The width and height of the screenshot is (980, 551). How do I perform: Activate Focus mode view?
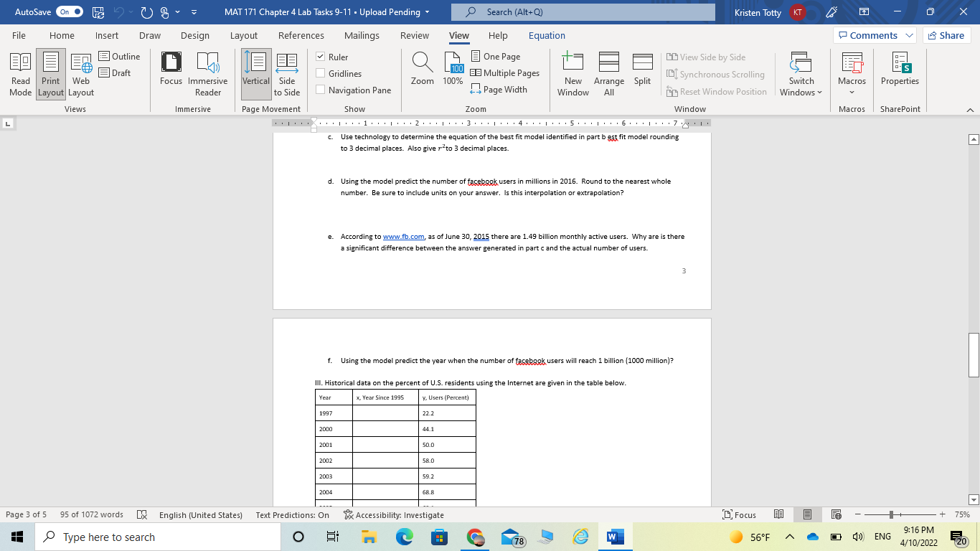coord(171,73)
